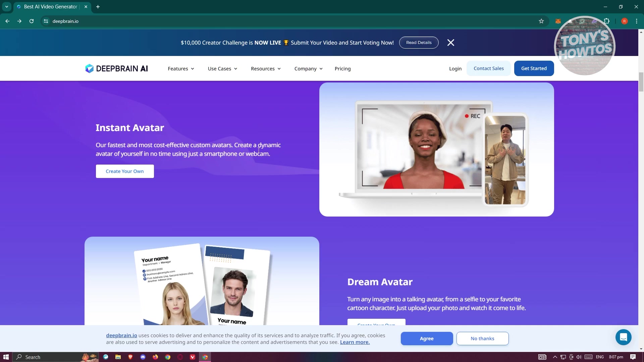Click the ENG language indicator
Screen dimensions: 644x362
600,357
